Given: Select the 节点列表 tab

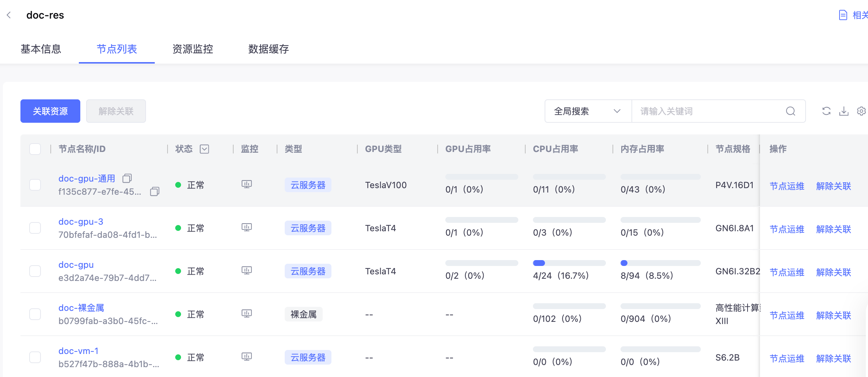Looking at the screenshot, I should pyautogui.click(x=117, y=49).
